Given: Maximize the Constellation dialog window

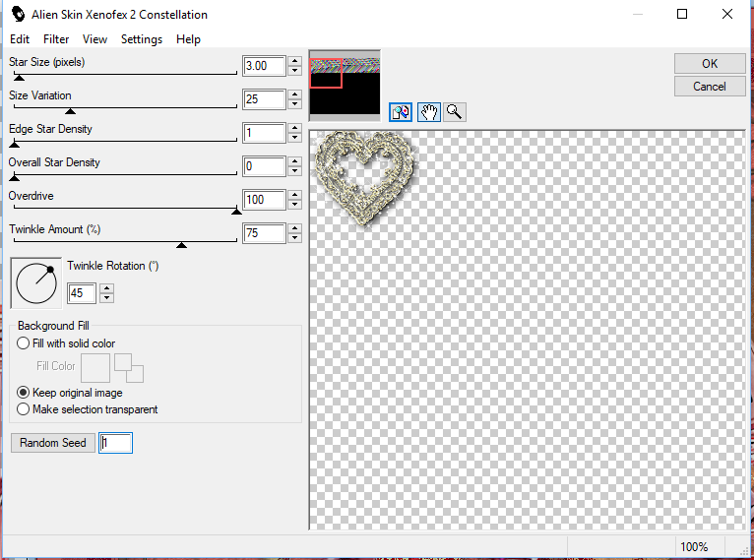Looking at the screenshot, I should [682, 14].
